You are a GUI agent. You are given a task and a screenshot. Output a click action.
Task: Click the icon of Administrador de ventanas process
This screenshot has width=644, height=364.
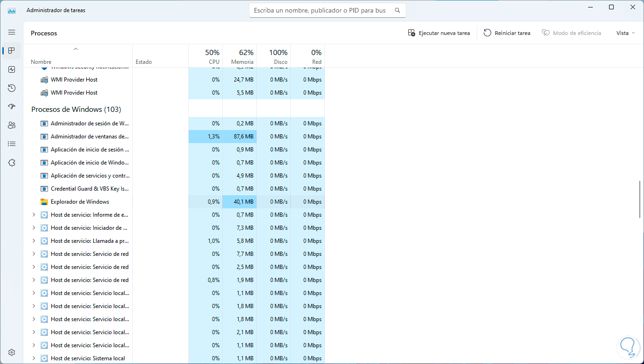coord(44,137)
